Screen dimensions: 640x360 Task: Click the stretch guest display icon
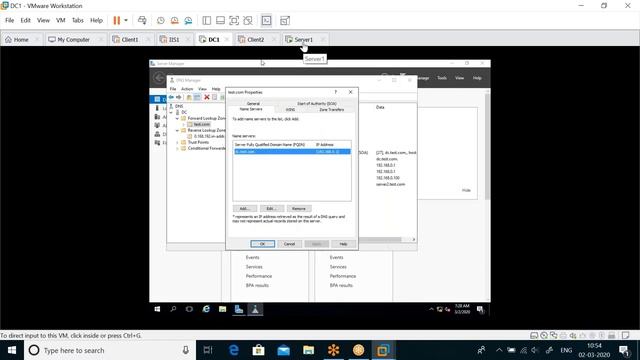(285, 20)
